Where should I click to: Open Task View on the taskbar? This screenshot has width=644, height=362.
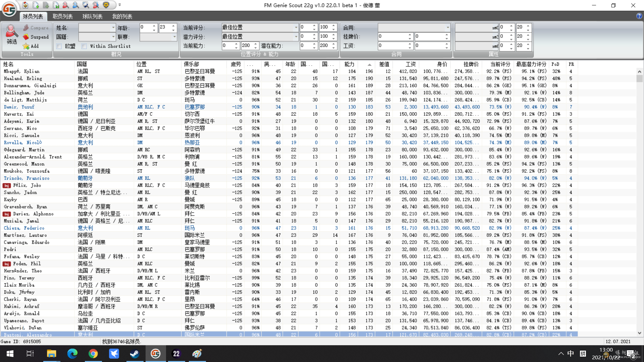[30, 354]
